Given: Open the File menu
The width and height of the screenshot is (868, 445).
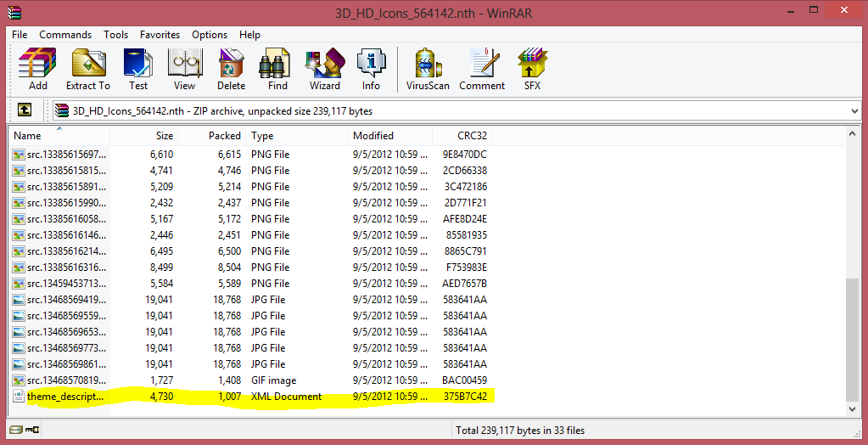Looking at the screenshot, I should pos(20,34).
